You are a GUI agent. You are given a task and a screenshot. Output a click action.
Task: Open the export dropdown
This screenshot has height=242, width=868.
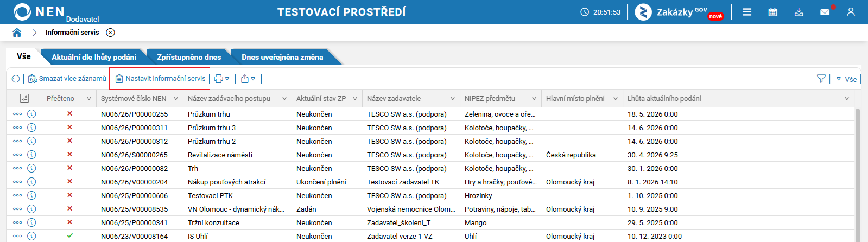click(x=248, y=79)
